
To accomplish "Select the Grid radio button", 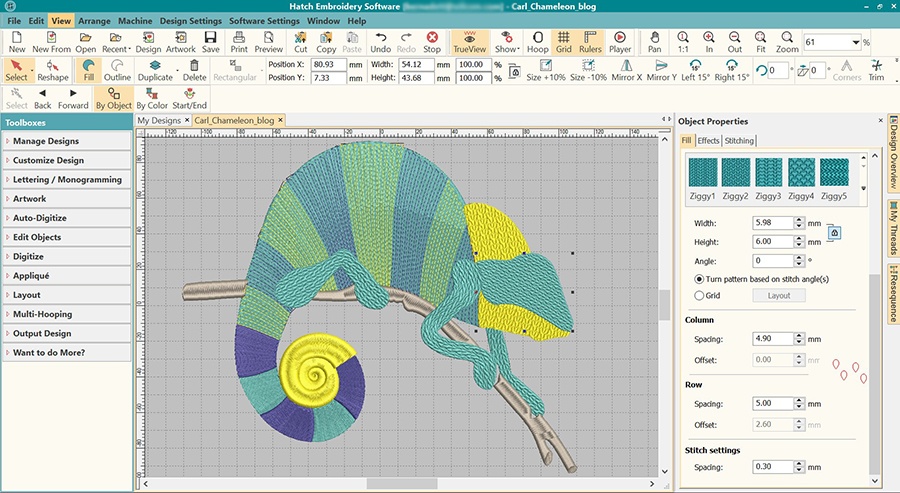I will pyautogui.click(x=698, y=296).
